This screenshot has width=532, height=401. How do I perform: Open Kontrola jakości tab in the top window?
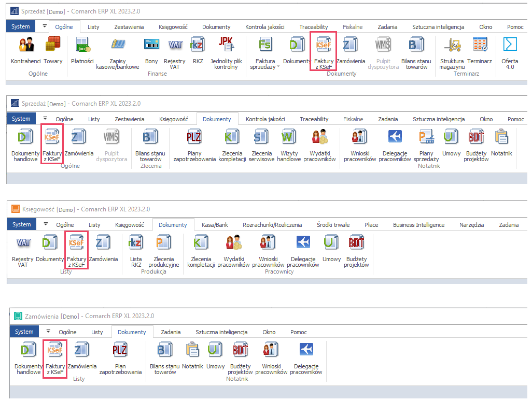[x=264, y=27]
